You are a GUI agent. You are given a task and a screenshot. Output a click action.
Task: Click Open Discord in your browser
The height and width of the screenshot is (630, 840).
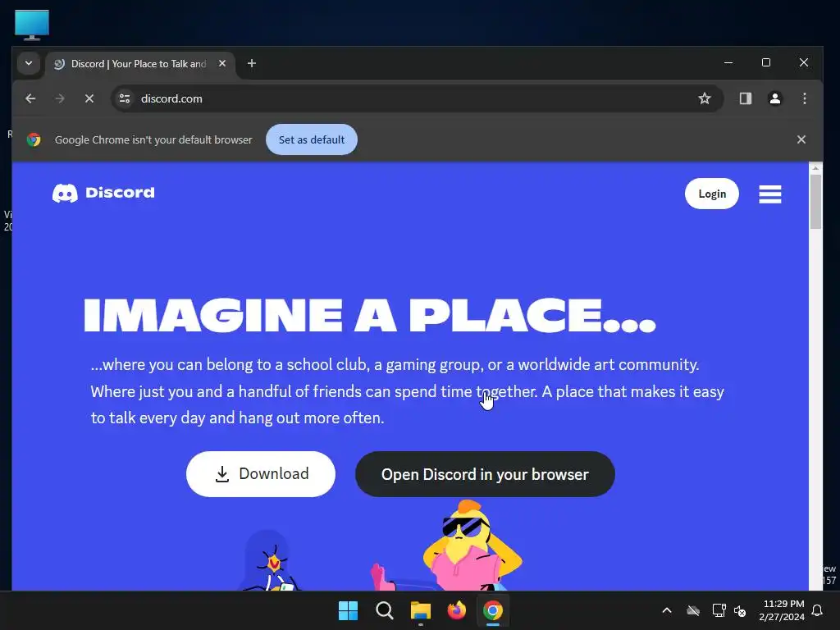[485, 474]
